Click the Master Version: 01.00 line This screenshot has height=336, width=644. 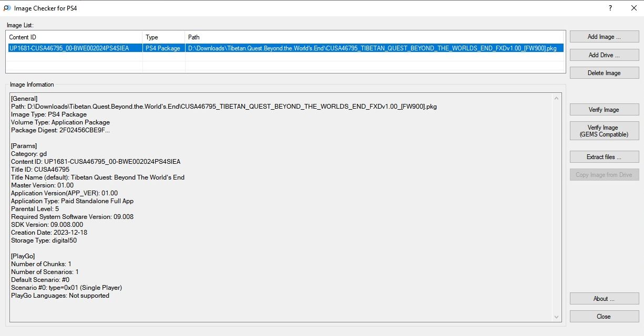pos(42,185)
